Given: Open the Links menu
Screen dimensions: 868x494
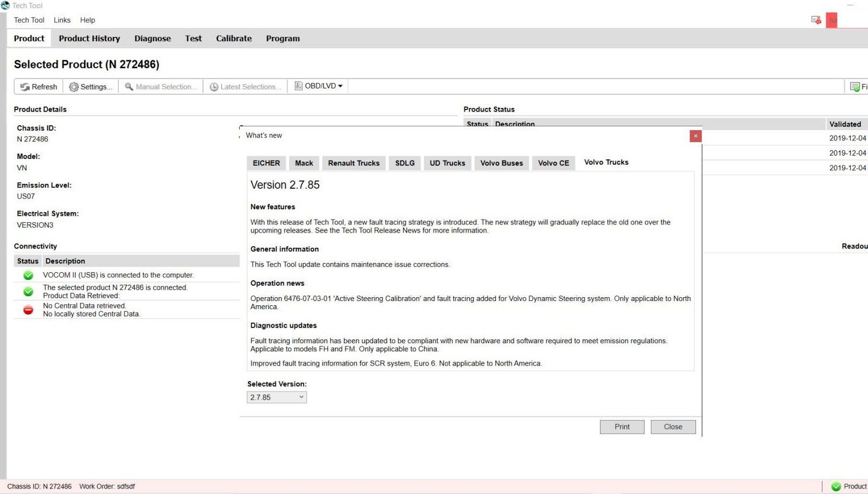Looking at the screenshot, I should [62, 20].
